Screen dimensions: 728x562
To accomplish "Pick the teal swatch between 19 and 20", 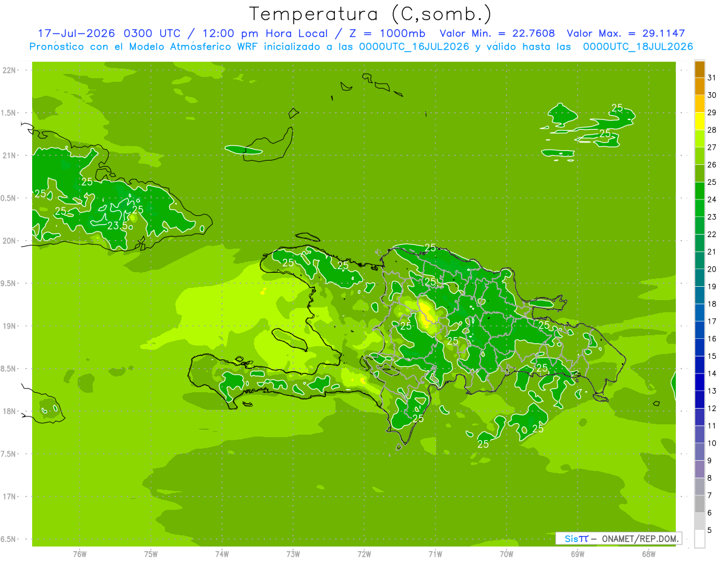I will coord(699,278).
